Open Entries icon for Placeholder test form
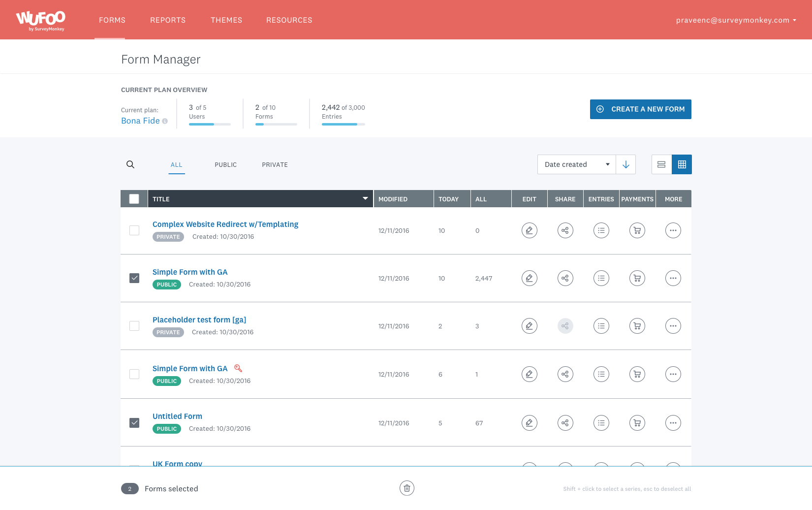The height and width of the screenshot is (510, 812). 601,326
